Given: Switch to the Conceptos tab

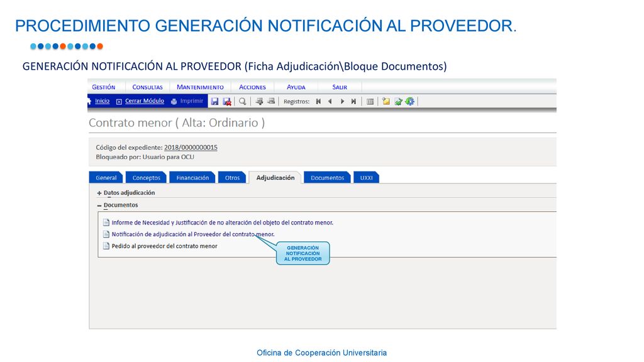Looking at the screenshot, I should coord(146,178).
